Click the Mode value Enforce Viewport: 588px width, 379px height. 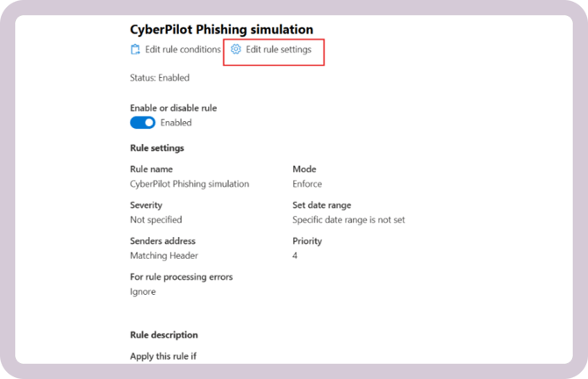point(307,184)
